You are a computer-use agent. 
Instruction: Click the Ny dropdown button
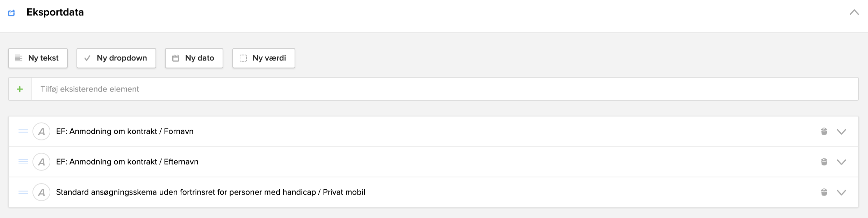point(116,58)
